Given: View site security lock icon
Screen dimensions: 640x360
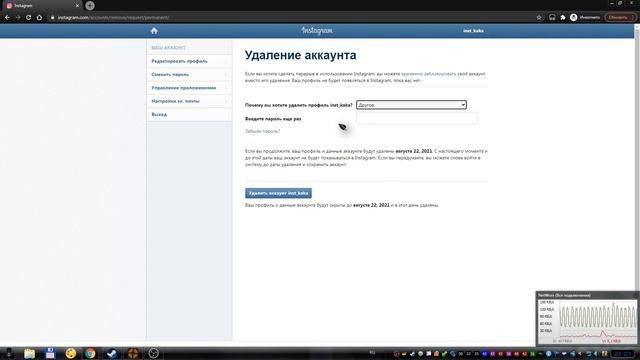Looking at the screenshot, I should click(x=52, y=18).
